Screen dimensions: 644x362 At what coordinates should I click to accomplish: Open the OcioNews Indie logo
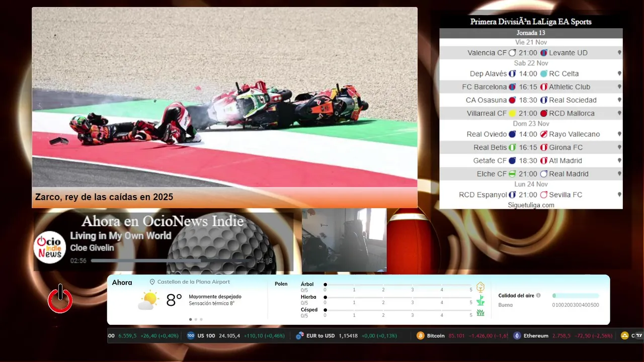50,246
